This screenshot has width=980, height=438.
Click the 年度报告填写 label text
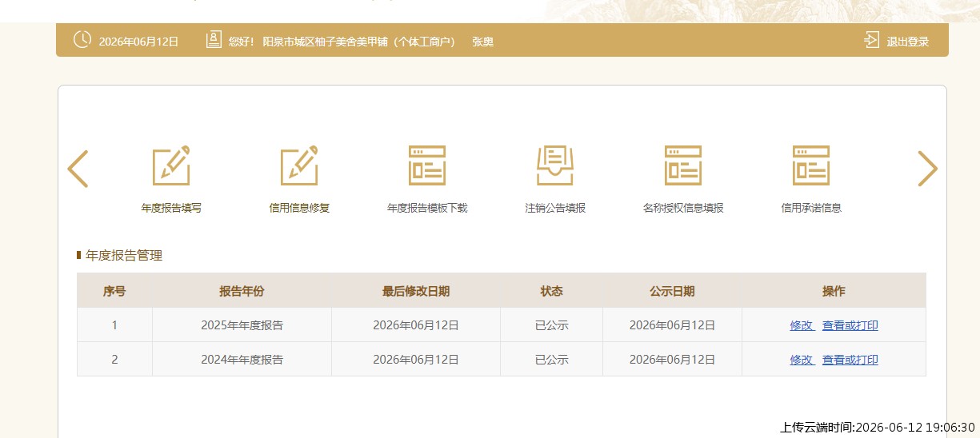(x=171, y=208)
